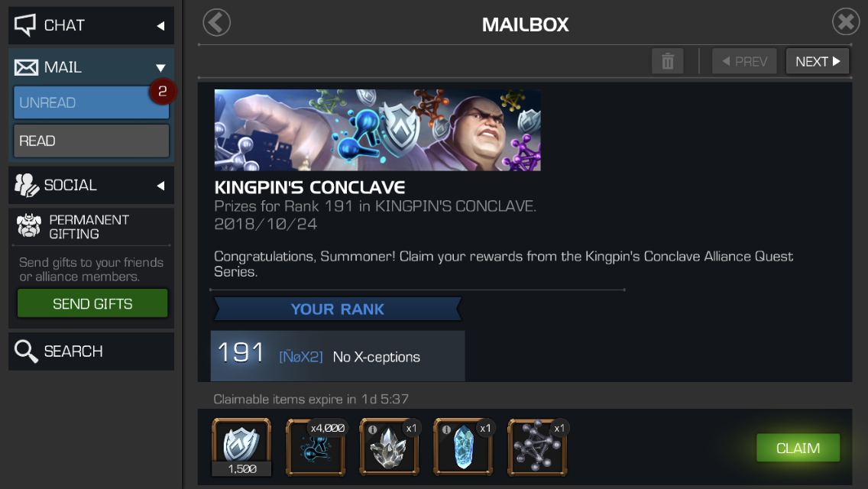Image resolution: width=868 pixels, height=489 pixels.
Task: Expand the Social section arrow
Action: point(160,186)
